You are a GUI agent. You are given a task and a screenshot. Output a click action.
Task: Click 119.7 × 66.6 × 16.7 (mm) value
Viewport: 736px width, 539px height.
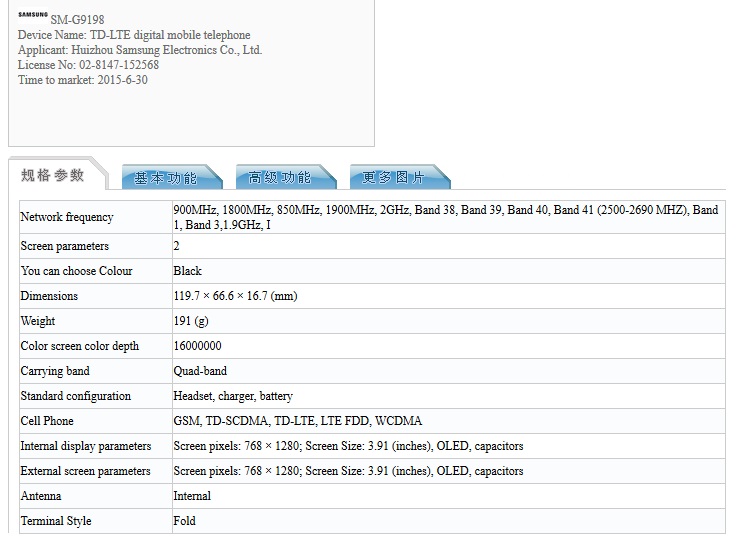point(235,296)
